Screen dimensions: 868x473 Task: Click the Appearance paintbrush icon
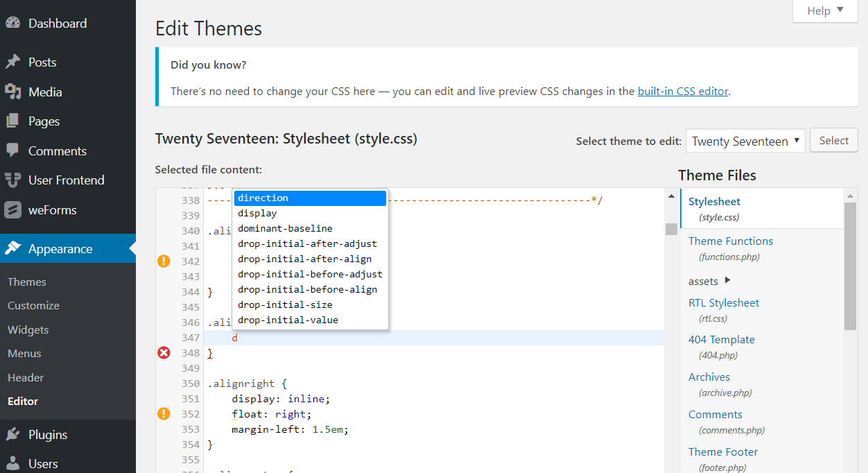pyautogui.click(x=12, y=248)
